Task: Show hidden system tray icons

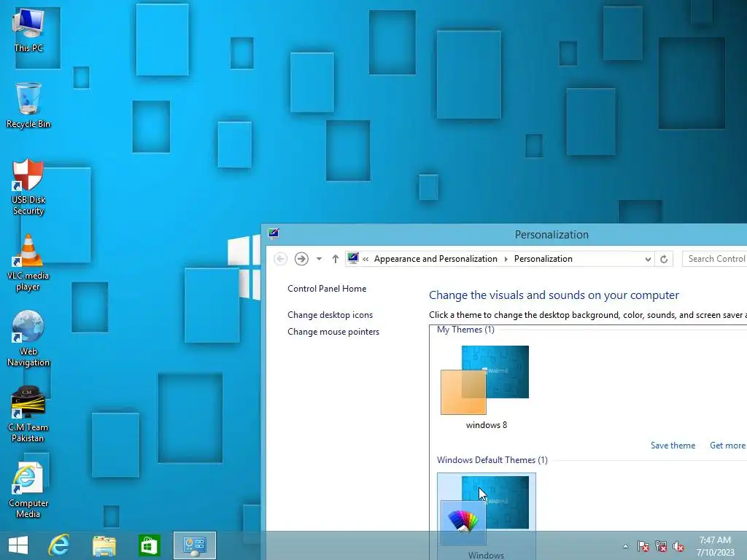Action: tap(625, 546)
